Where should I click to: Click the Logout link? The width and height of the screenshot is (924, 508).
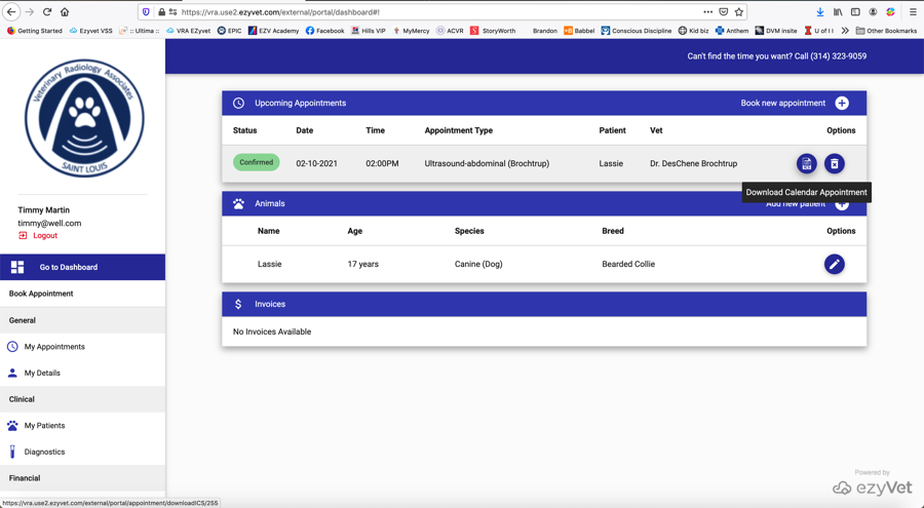click(45, 236)
